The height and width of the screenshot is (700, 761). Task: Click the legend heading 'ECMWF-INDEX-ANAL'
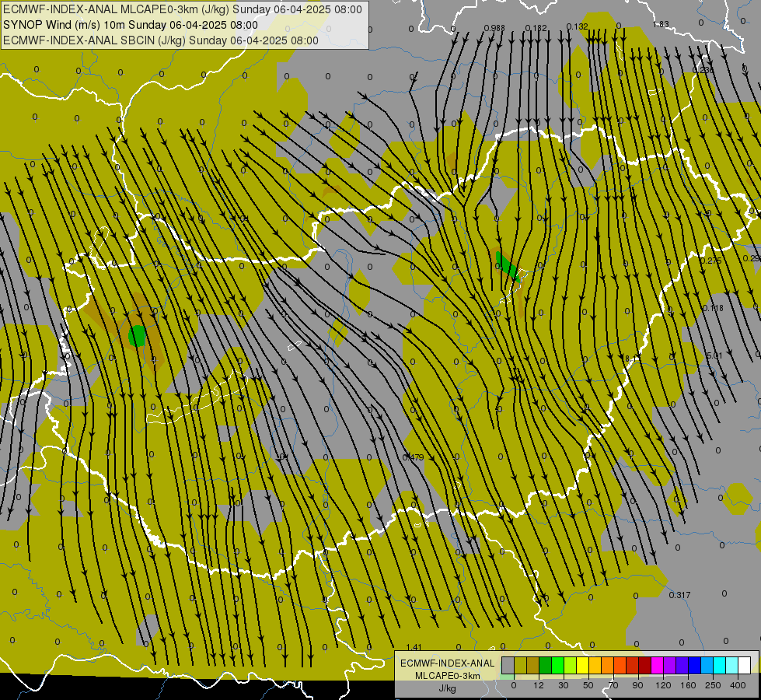click(447, 663)
